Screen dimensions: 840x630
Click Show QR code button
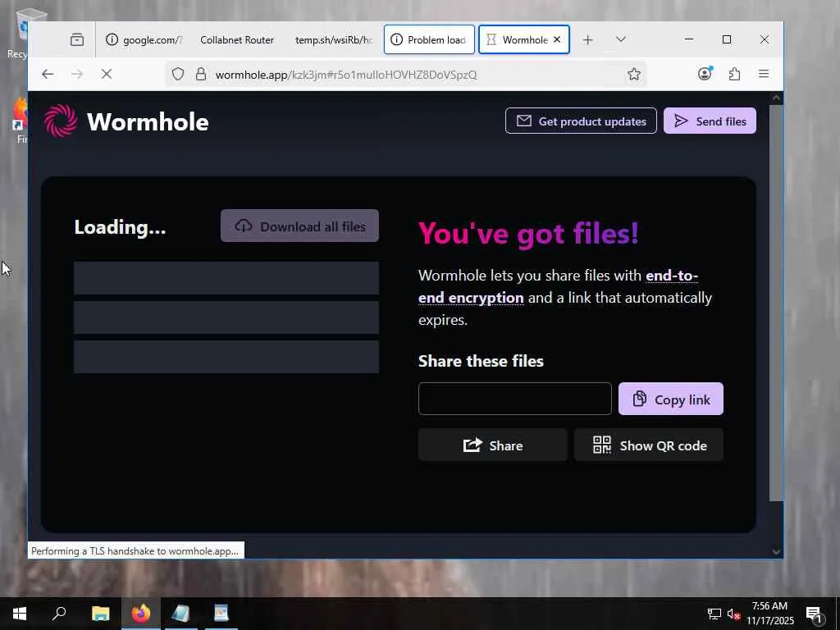pos(649,445)
